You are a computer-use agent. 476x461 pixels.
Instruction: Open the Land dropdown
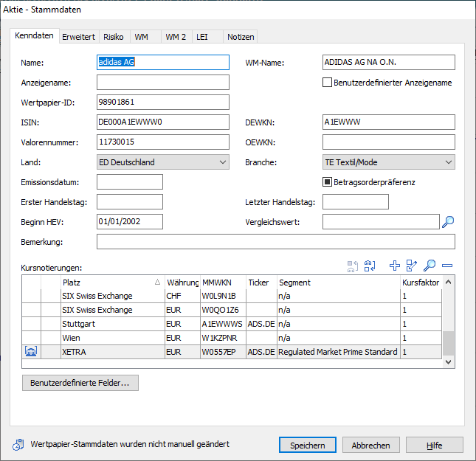162,162
